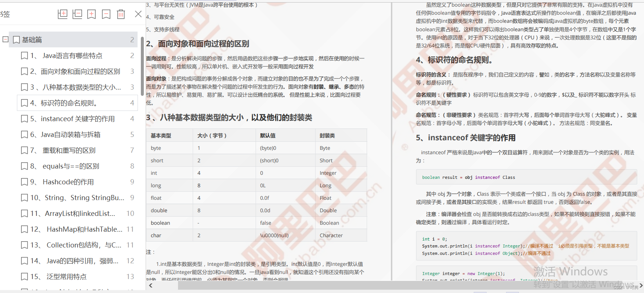Click the byte table cell

point(156,148)
